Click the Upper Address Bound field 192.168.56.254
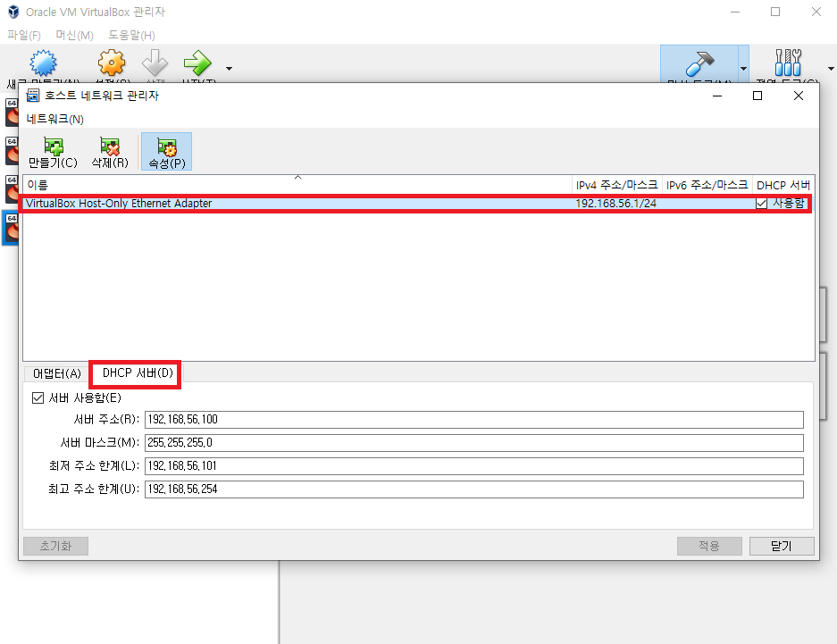This screenshot has height=644, width=837. tap(474, 489)
